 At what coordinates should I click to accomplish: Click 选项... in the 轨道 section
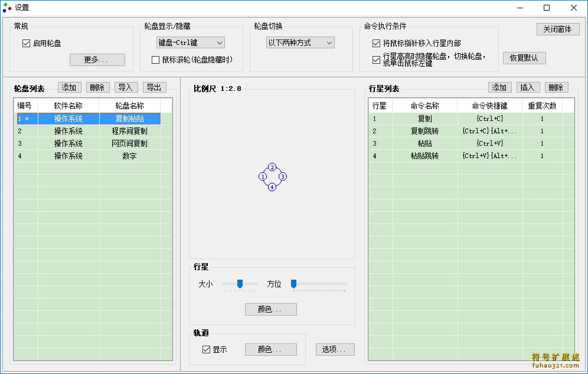tap(335, 348)
